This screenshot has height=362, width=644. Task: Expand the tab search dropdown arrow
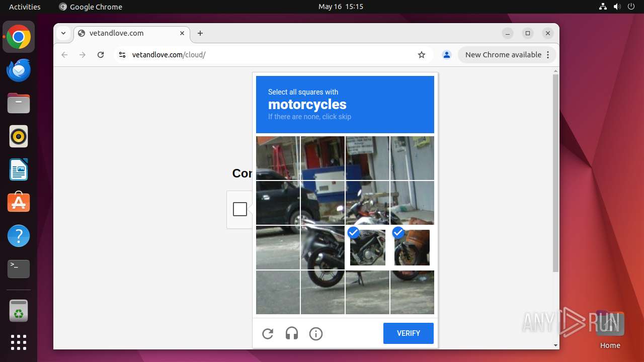[x=63, y=33]
